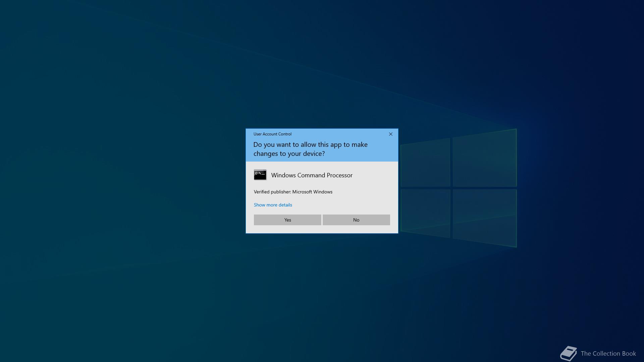Screen dimensions: 644x362
Task: Click the "Windows Command Processor" name label
Action: 312,175
